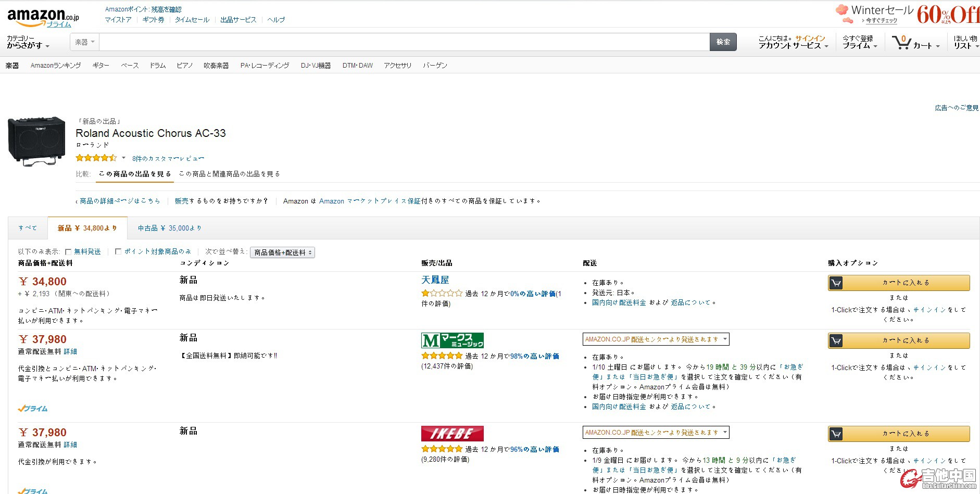Click the サインイン link in the header
Image resolution: width=980 pixels, height=494 pixels.
tap(810, 39)
